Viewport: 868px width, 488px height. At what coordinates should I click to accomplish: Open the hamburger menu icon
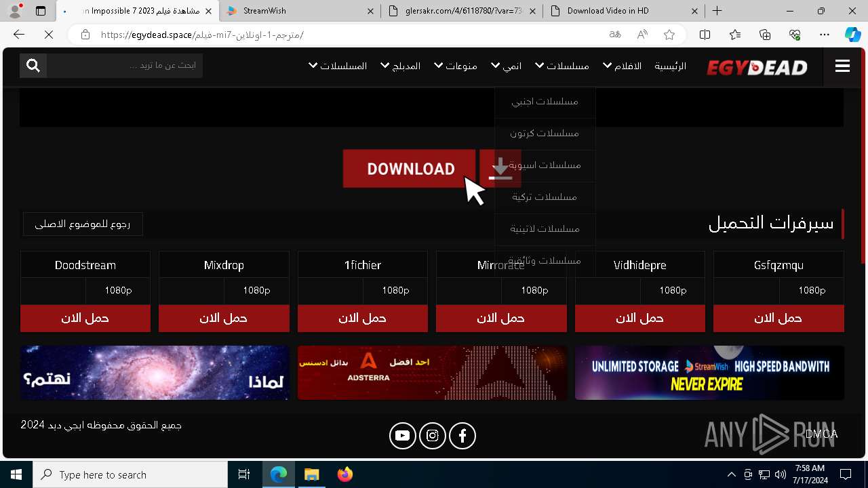(842, 66)
